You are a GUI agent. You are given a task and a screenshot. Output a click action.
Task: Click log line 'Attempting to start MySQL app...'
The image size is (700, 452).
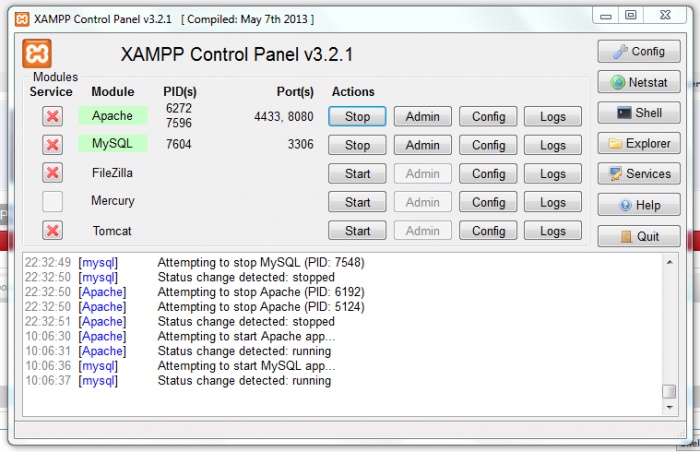click(246, 365)
